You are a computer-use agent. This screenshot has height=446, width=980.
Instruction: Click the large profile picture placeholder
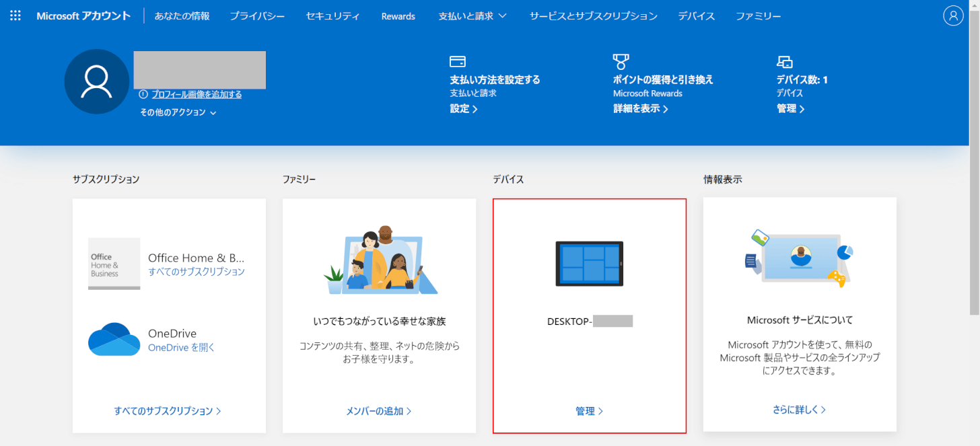(x=96, y=81)
